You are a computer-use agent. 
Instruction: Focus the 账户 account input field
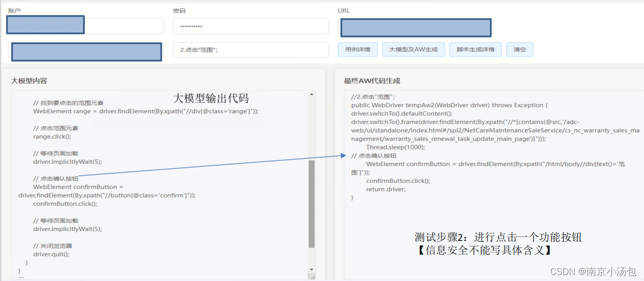(85, 26)
